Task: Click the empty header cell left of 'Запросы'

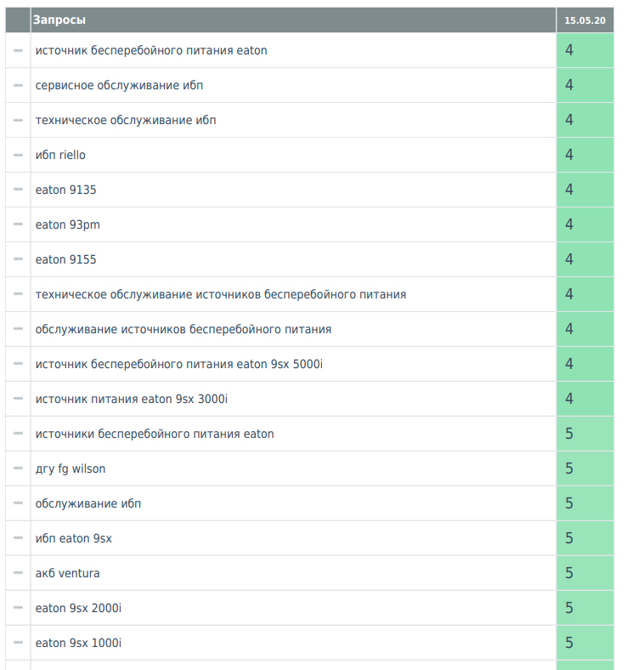Action: tap(18, 20)
